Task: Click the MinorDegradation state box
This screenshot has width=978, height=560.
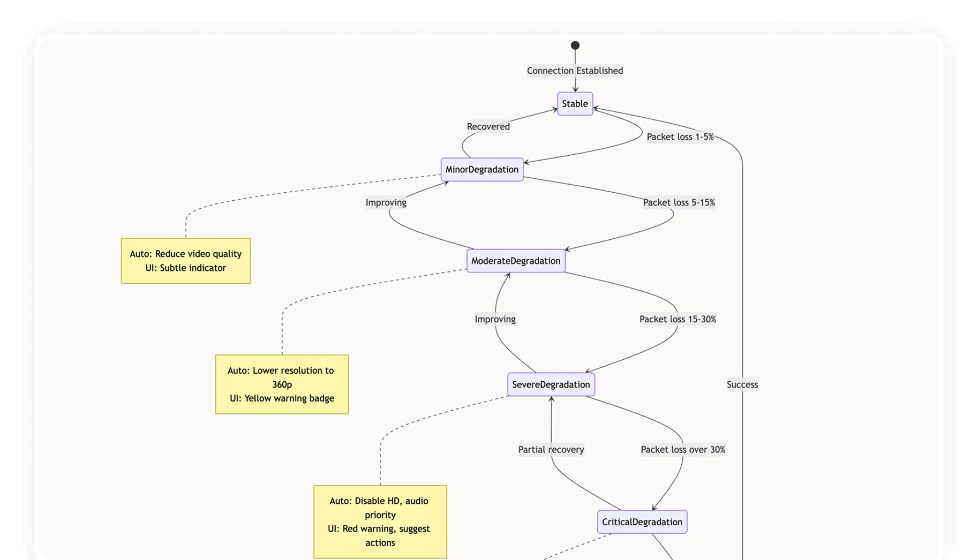Action: pyautogui.click(x=481, y=169)
